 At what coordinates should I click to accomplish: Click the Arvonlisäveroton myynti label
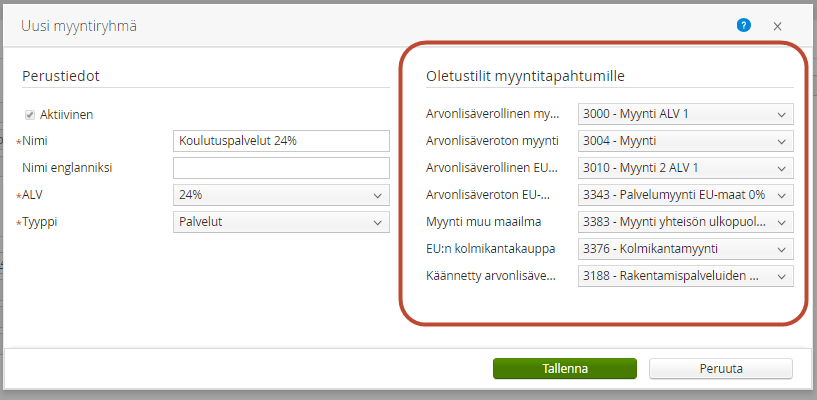coord(492,141)
